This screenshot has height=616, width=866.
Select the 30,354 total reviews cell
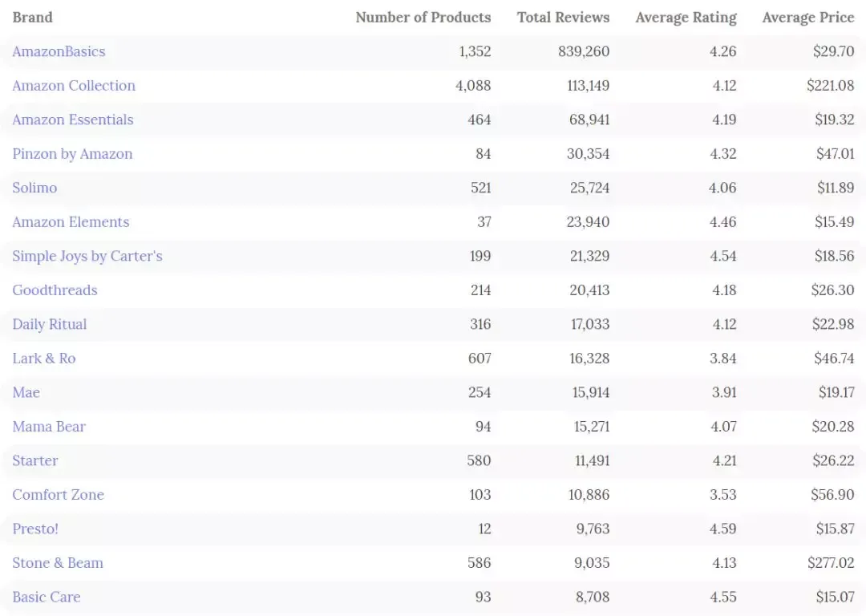(589, 154)
